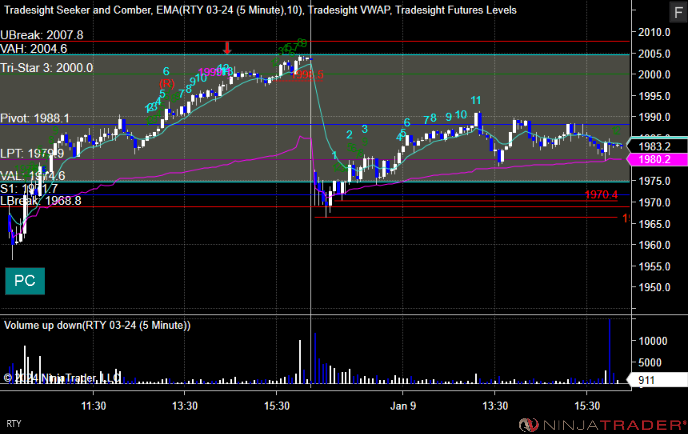Click the 11:30 time axis label

point(93,406)
